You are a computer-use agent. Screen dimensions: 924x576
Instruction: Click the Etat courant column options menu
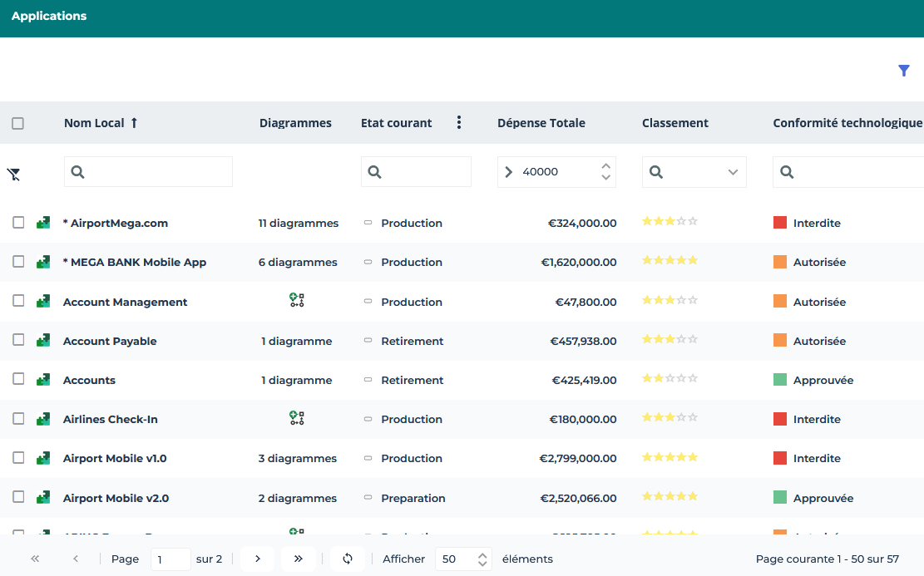tap(459, 123)
